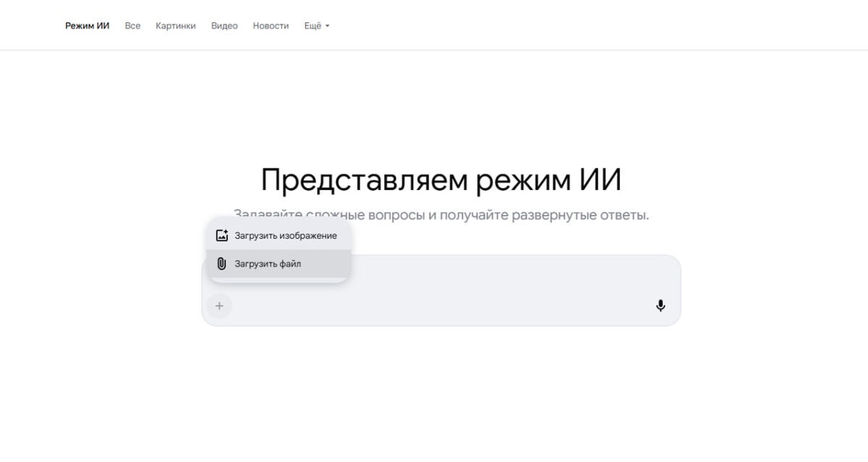Click the plus attachment icon
Screen dimensions: 868x462
click(219, 306)
